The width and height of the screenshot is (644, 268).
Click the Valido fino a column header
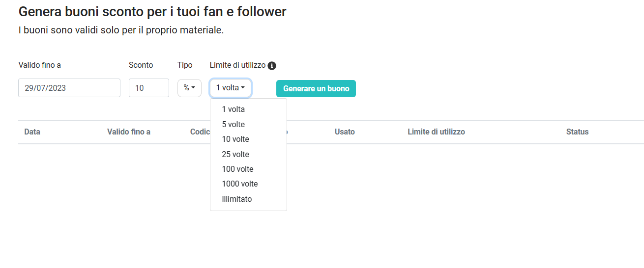[129, 132]
